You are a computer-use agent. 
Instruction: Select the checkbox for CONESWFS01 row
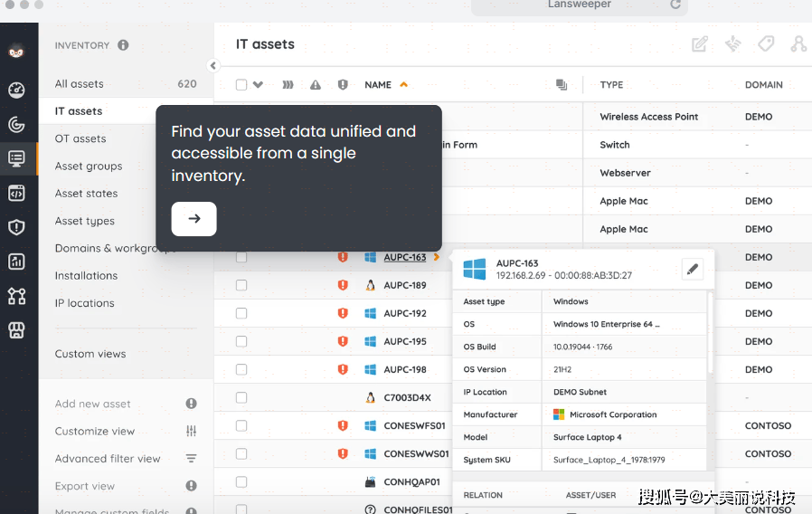tap(241, 425)
